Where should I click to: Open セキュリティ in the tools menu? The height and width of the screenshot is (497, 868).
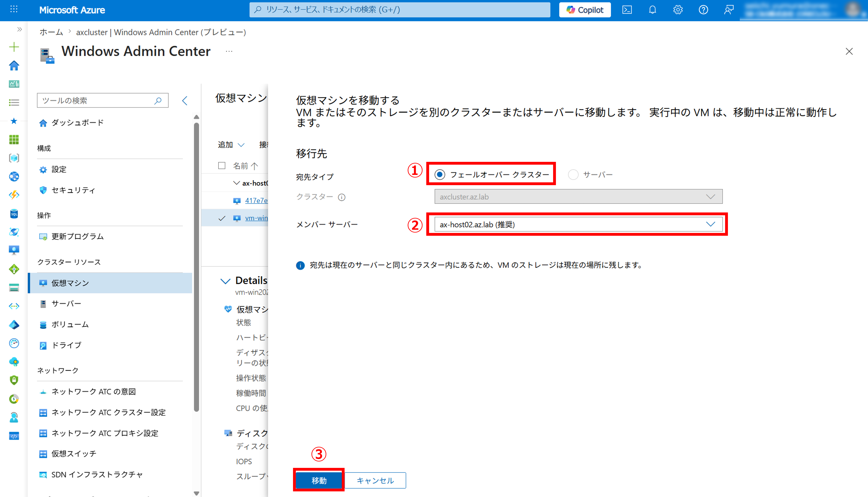click(x=73, y=191)
